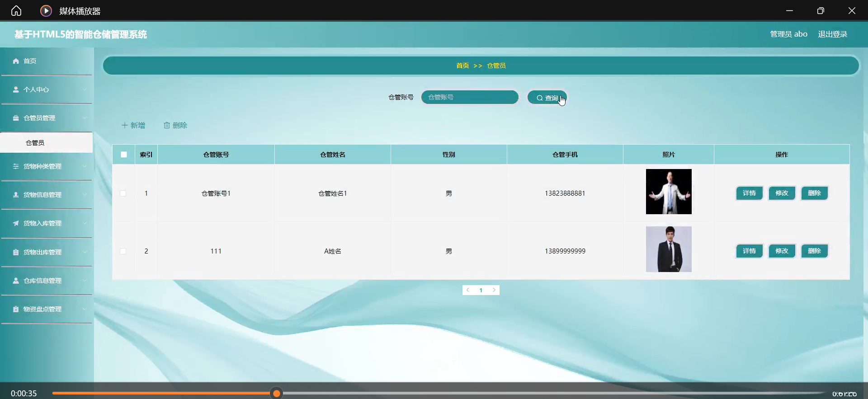This screenshot has width=868, height=399.
Task: Click phone number 13899999999
Action: tap(565, 251)
